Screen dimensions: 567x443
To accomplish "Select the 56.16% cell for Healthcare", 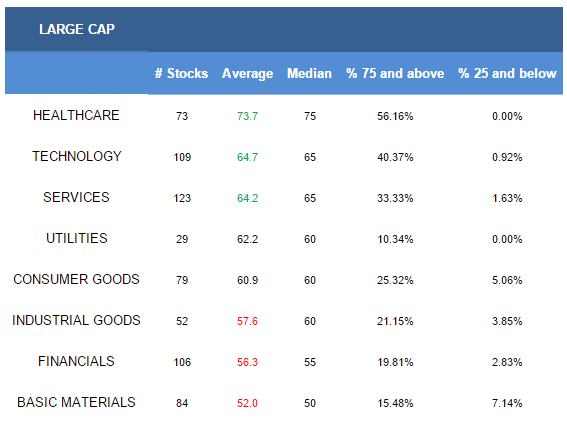I will click(x=395, y=116).
